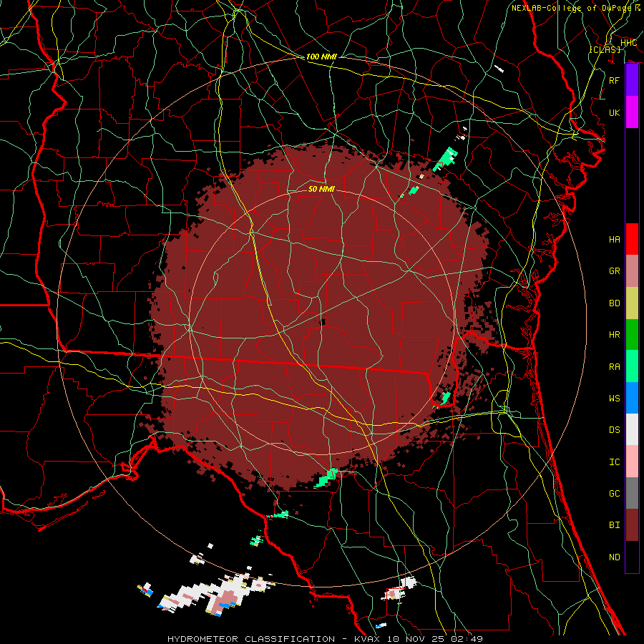Screen dimensions: 644x644
Task: Click the [CLAS] units label
Action: (x=605, y=49)
